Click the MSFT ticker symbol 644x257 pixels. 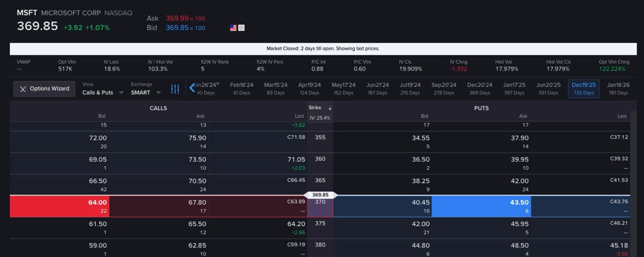(27, 13)
